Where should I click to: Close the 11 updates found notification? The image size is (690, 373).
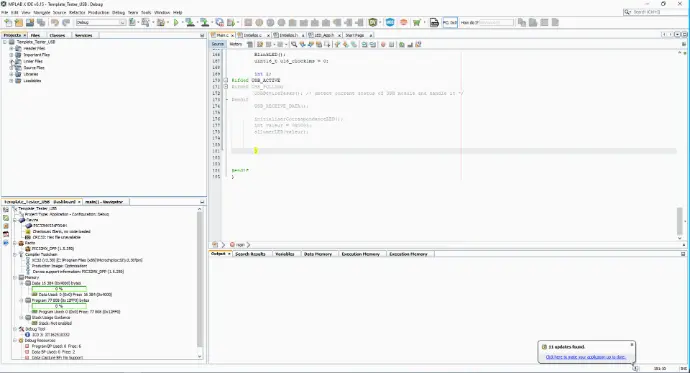[x=632, y=344]
